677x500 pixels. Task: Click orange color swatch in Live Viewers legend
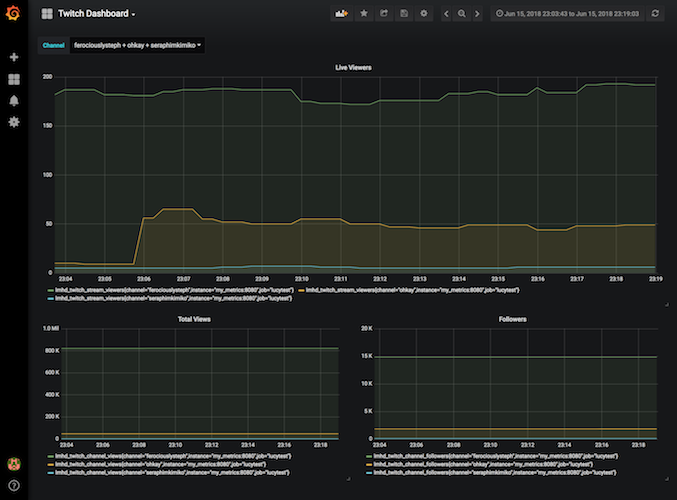click(x=301, y=291)
